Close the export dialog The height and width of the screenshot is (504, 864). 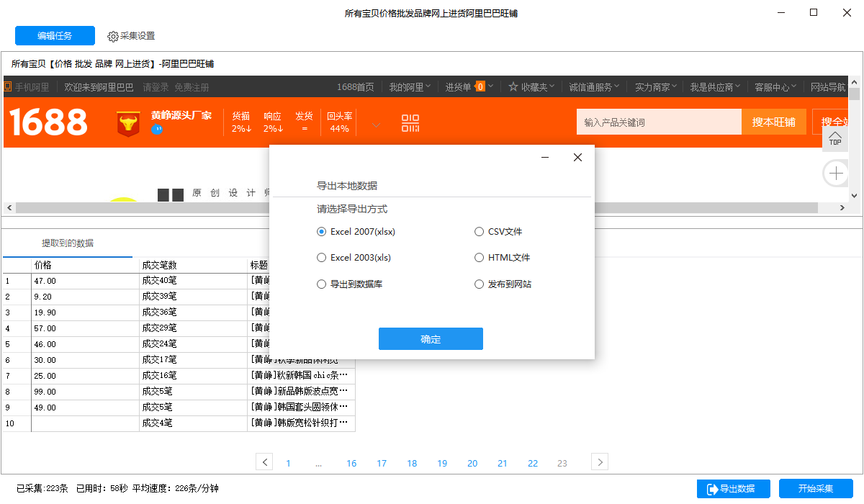pyautogui.click(x=577, y=158)
